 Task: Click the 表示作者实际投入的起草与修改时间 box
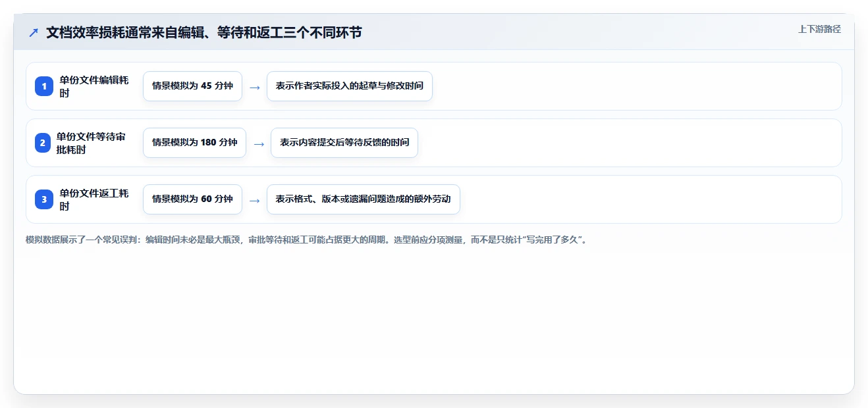pos(350,86)
